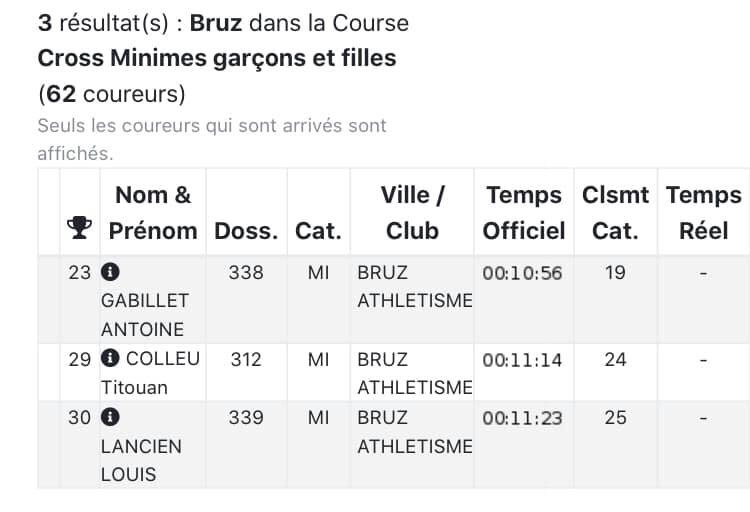Click bib number 338

pos(246,272)
